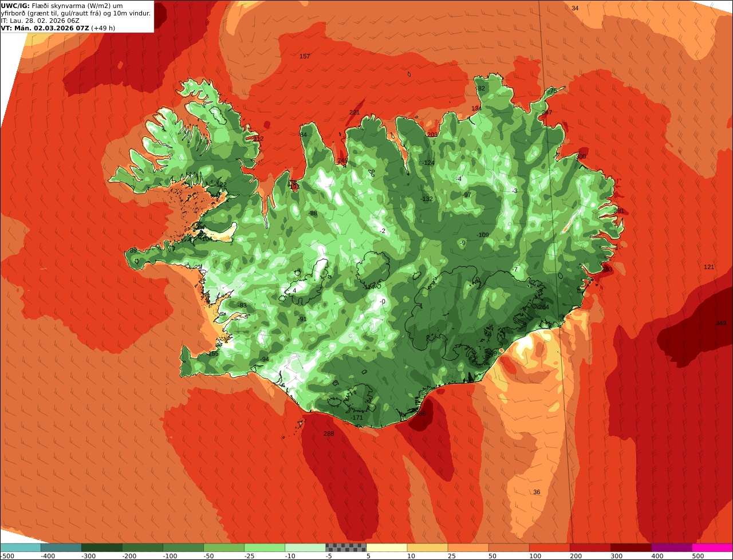
Task: Click the 'IT: Lau. 28. 02. 2026 06Z' line
Action: [x=40, y=20]
